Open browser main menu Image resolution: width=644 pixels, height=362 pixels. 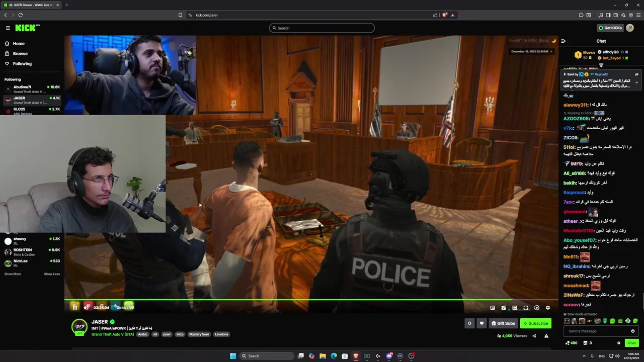[638, 15]
